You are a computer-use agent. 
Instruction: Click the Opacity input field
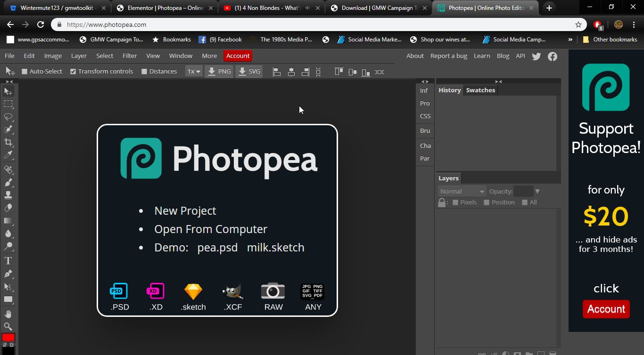click(x=523, y=191)
